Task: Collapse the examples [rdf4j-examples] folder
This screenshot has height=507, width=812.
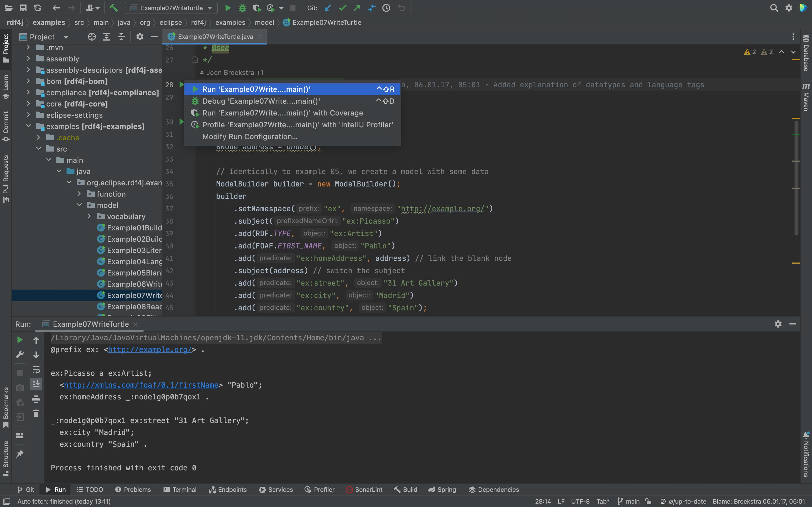Action: coord(28,126)
